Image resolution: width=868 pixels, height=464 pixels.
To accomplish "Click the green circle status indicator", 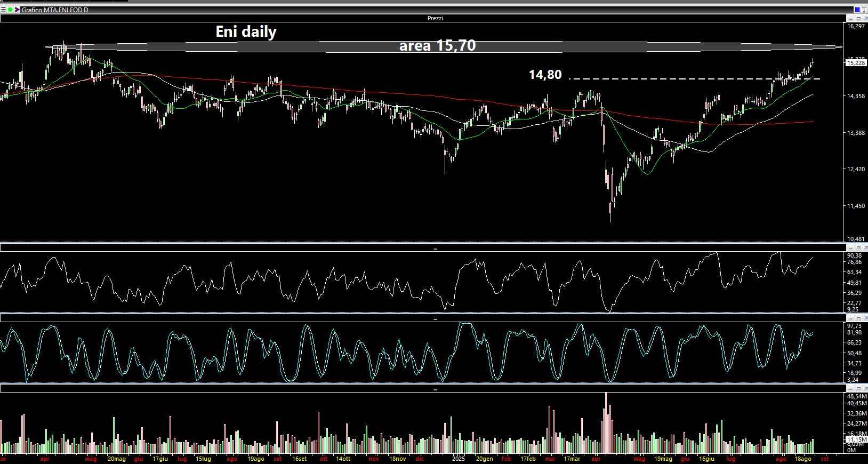I will click(x=10, y=10).
